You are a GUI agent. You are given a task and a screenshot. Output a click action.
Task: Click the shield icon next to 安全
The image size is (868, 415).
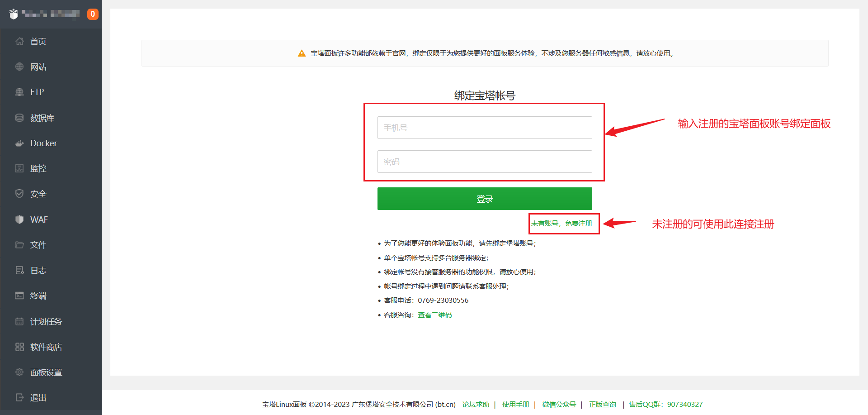[x=19, y=194]
